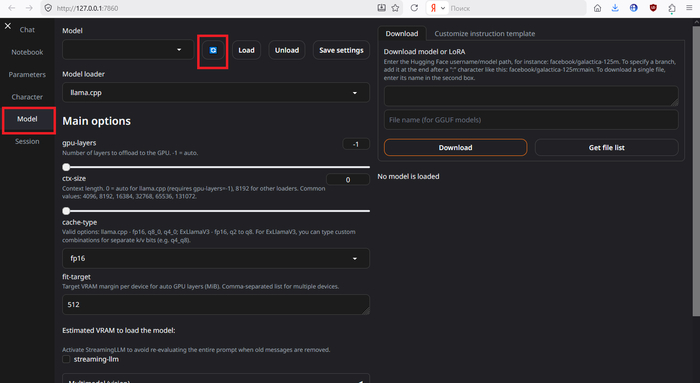Click the browser forward arrow
This screenshot has width=700, height=383.
[x=29, y=8]
